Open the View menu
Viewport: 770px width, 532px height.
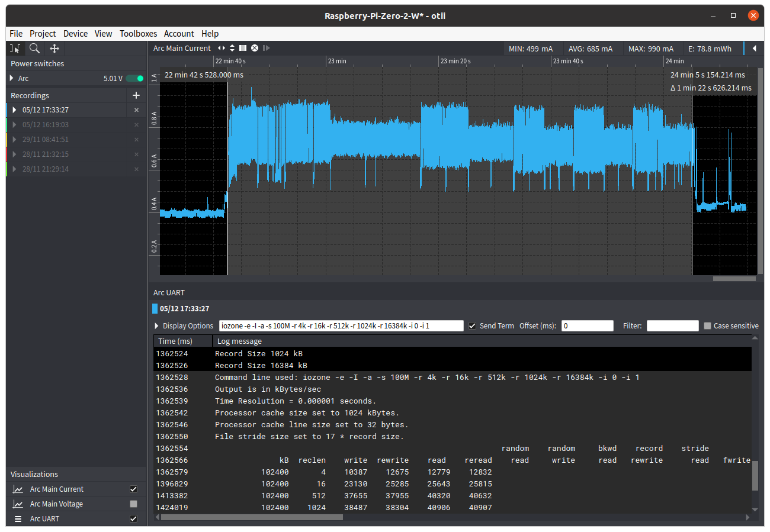coord(103,34)
